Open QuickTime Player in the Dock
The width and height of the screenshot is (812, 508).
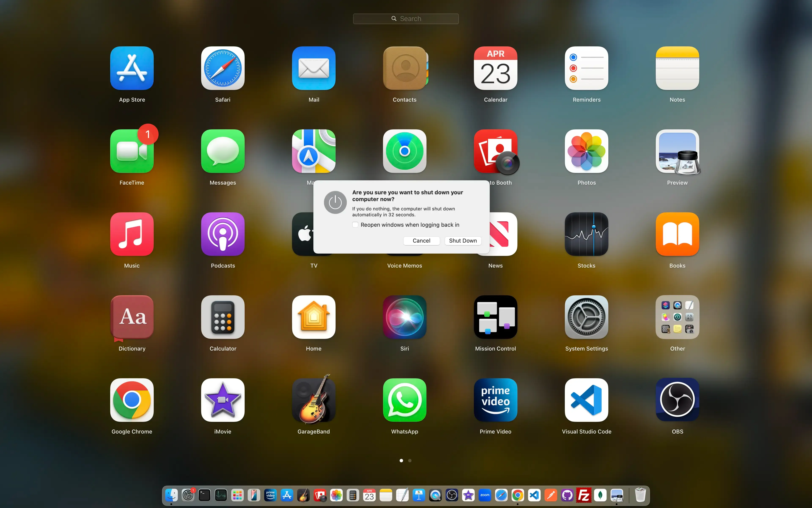click(x=435, y=495)
